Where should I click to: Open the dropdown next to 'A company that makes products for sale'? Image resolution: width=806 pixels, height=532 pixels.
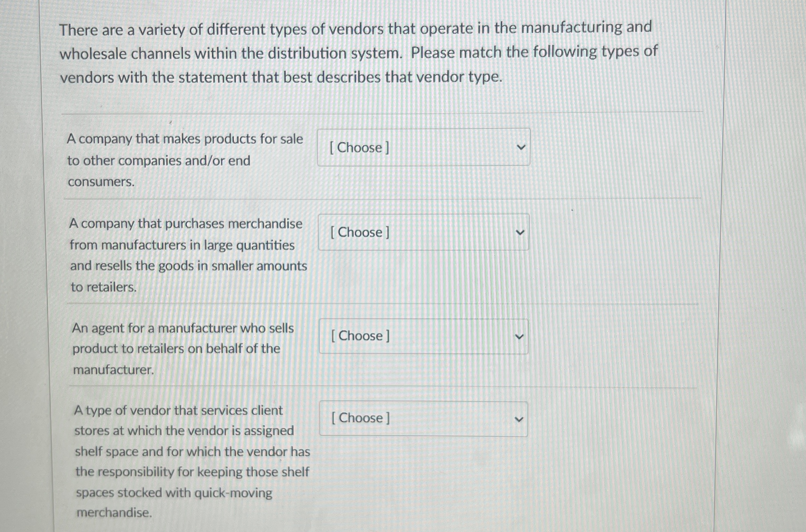pyautogui.click(x=423, y=147)
